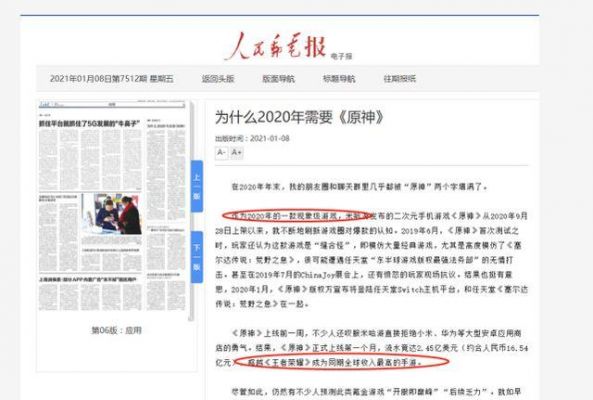Open 版面导航 menu item
This screenshot has width=593, height=400.
pos(278,79)
